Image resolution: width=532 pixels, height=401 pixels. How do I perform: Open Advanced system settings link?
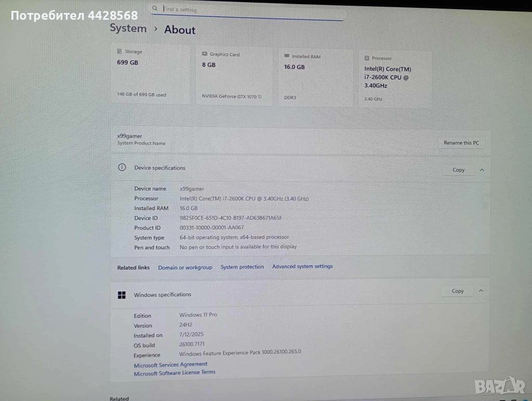point(302,266)
